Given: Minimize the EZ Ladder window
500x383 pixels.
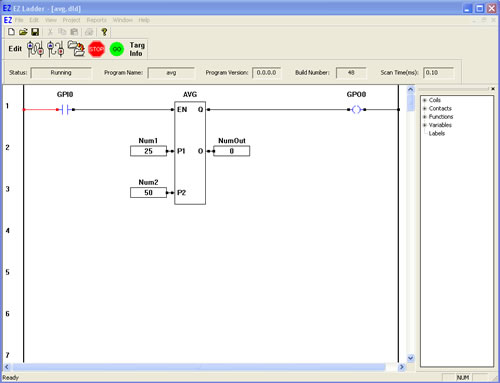Looking at the screenshot, I should tap(468, 8).
